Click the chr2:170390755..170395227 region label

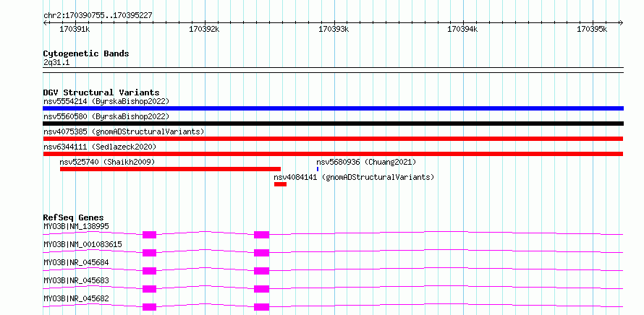pyautogui.click(x=98, y=15)
